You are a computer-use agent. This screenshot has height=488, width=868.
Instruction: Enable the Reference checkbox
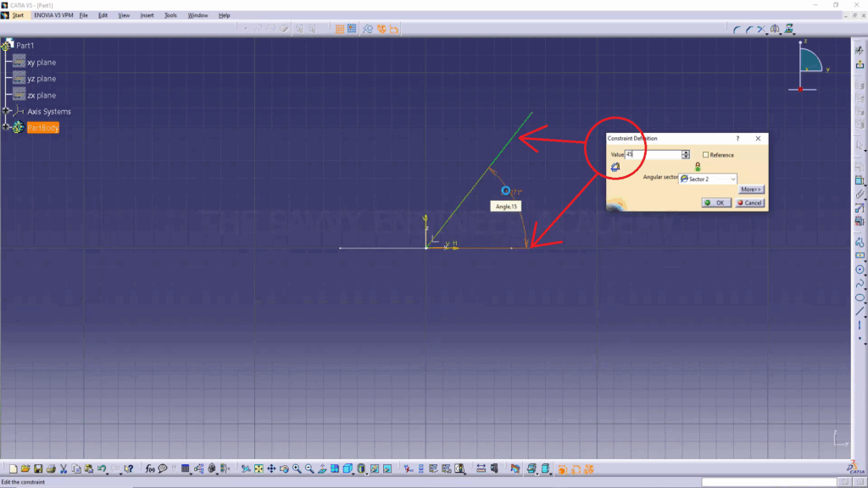[x=706, y=155]
